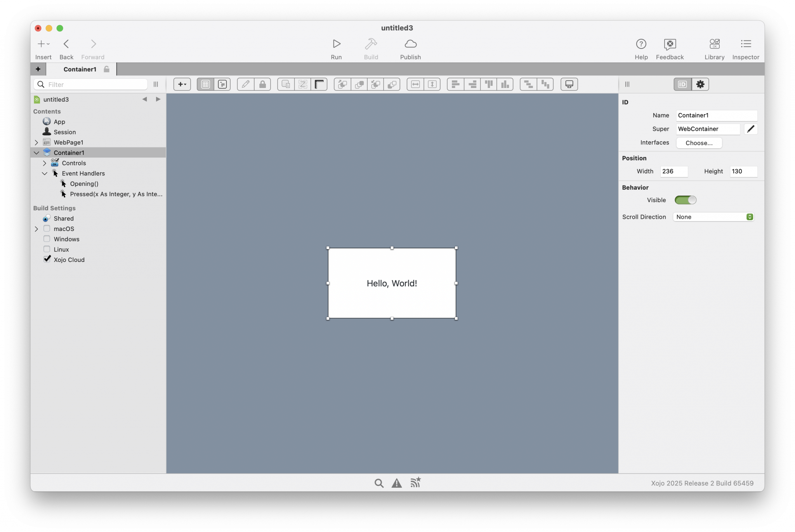The width and height of the screenshot is (795, 532).
Task: Click the Height field showing 130
Action: [x=743, y=171]
